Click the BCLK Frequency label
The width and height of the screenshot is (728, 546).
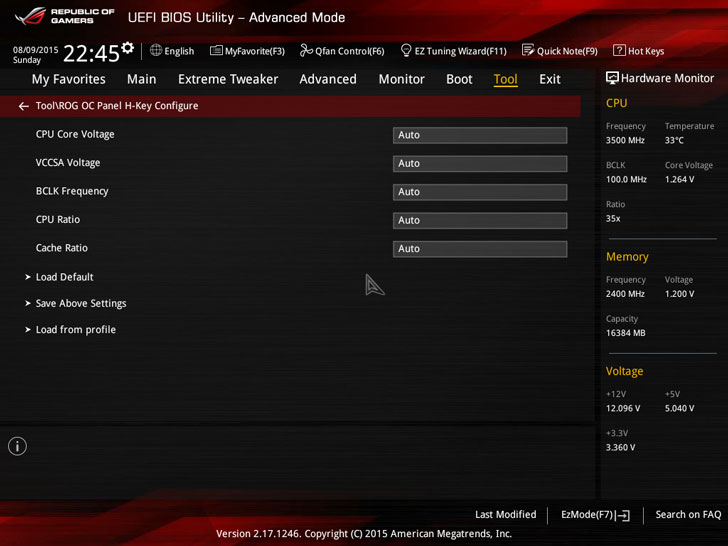pos(72,191)
